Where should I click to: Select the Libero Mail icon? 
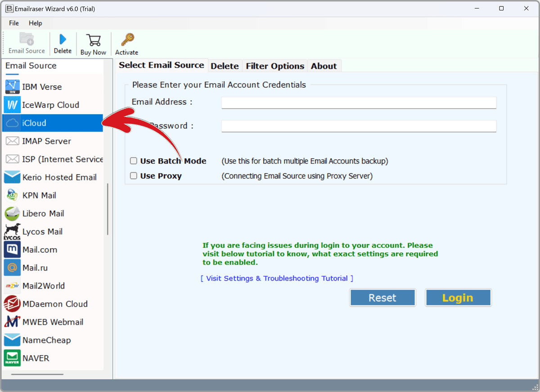(x=12, y=214)
